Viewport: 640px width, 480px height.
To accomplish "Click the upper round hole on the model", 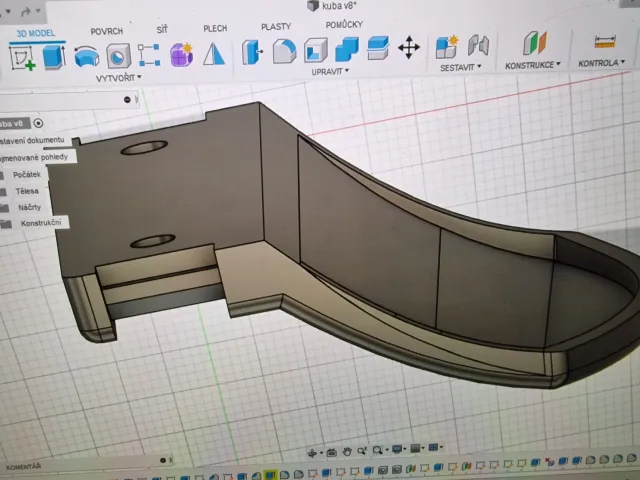I will 144,147.
